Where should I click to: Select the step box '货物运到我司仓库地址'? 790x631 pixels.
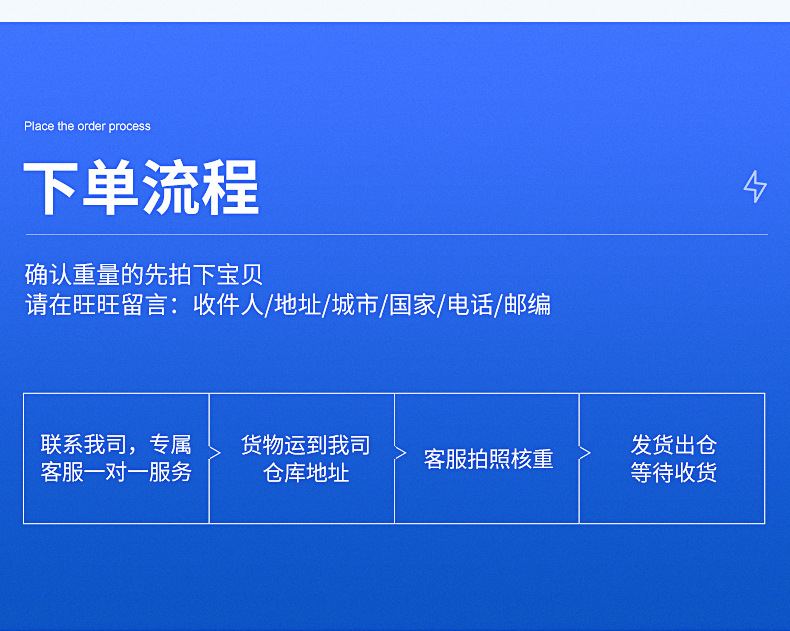point(302,458)
